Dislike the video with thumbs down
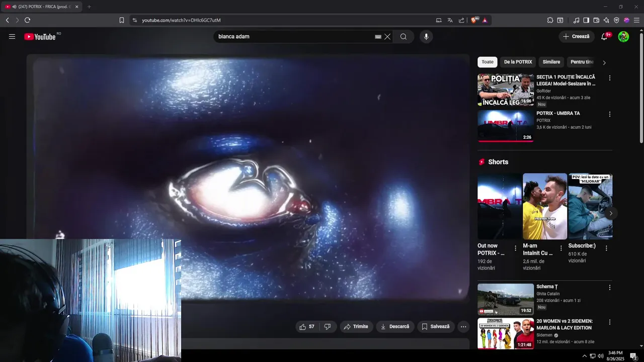 [x=328, y=327]
